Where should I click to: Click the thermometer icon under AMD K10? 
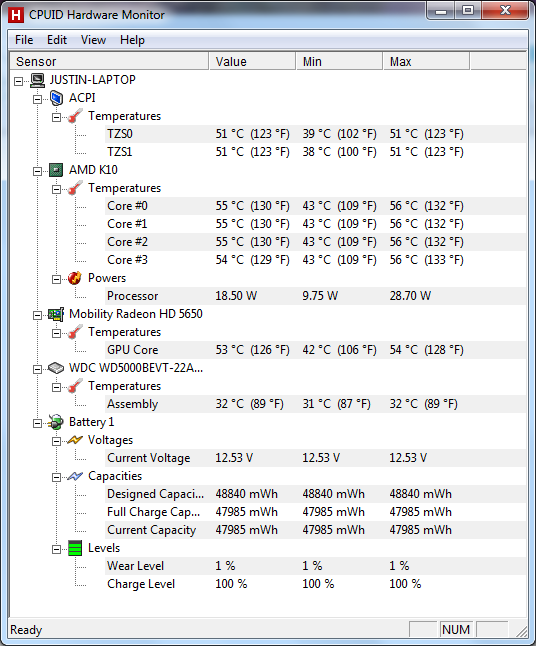tap(75, 188)
